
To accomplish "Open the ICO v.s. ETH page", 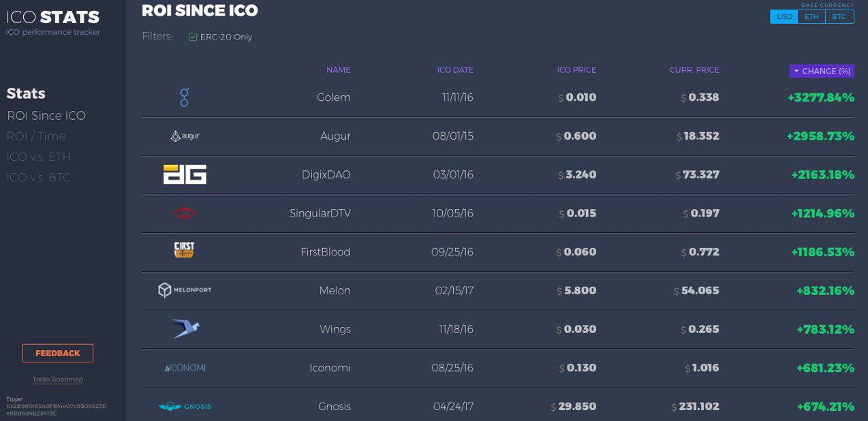I will coord(39,157).
